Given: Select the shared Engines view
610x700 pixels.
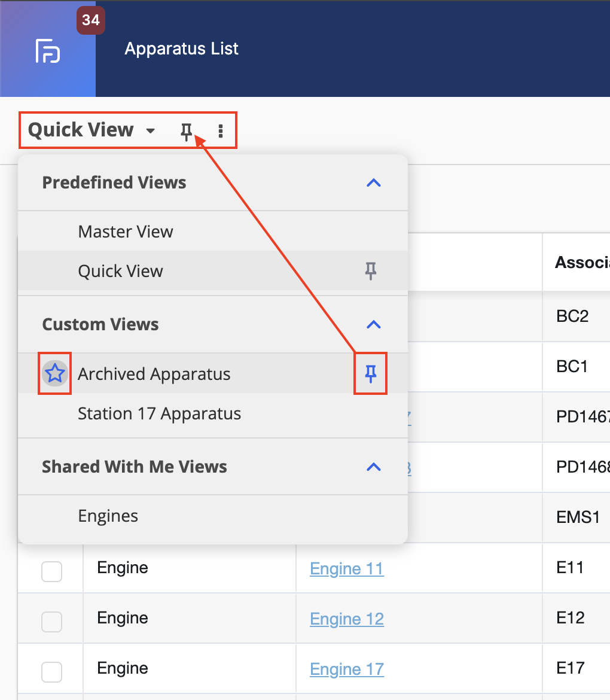Looking at the screenshot, I should pyautogui.click(x=213, y=516).
